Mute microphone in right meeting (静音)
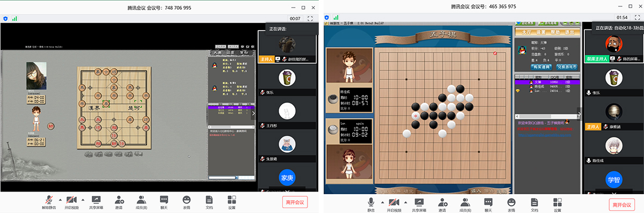This screenshot has width=644, height=213. pyautogui.click(x=371, y=203)
